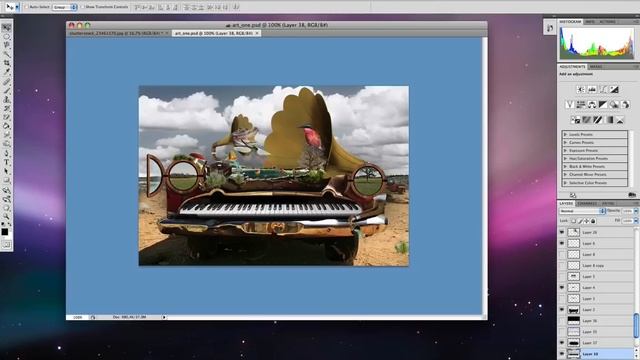
Task: Select the Eyedropper tool
Action: coord(7,71)
